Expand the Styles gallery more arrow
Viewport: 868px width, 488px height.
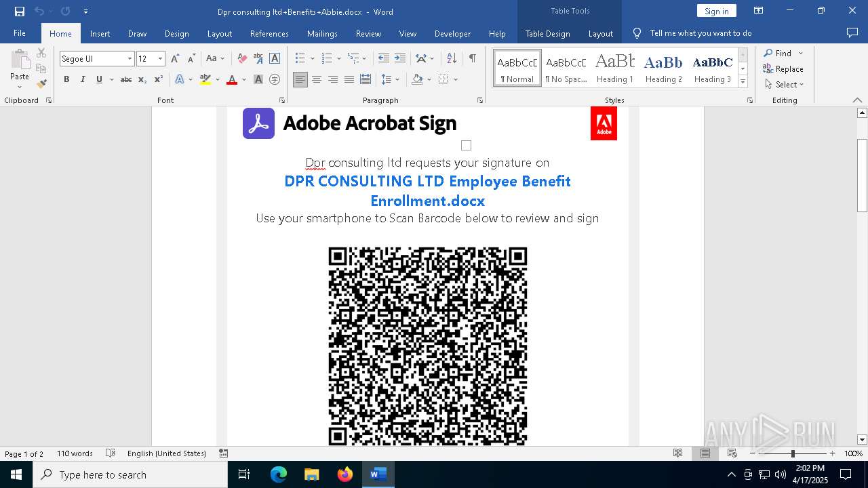click(743, 81)
